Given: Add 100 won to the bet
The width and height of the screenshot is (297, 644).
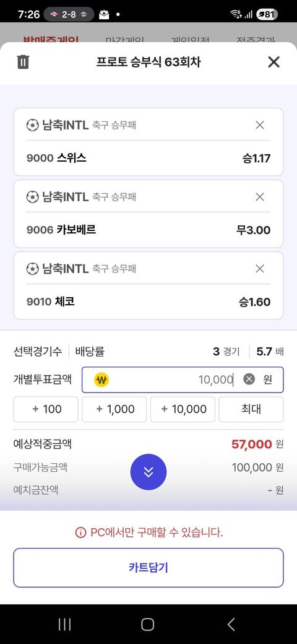Looking at the screenshot, I should click(46, 409).
